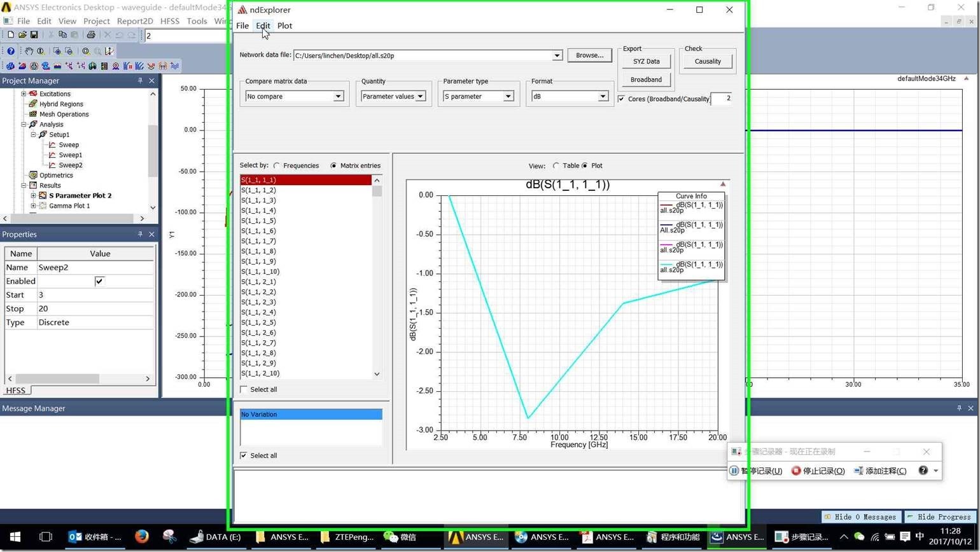
Task: Open the HFSS menu in main window
Action: click(170, 21)
